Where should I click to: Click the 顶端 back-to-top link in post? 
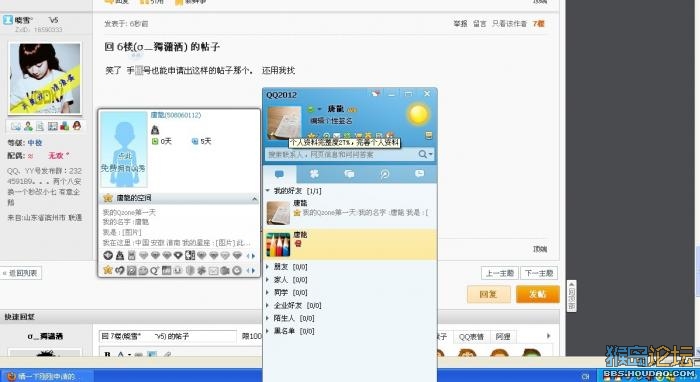coord(540,249)
